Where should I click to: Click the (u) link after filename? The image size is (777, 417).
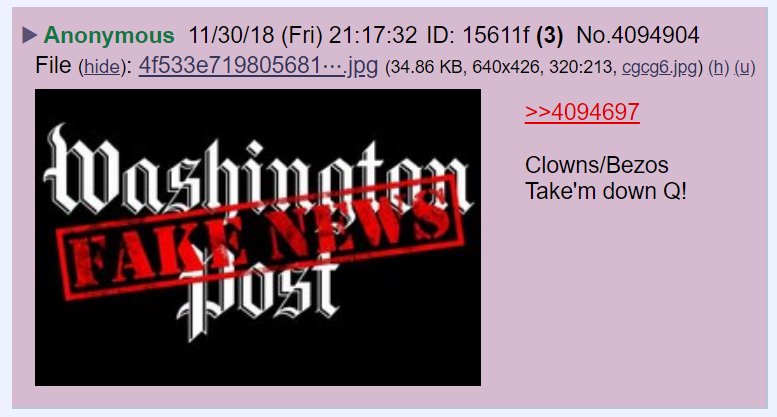(x=744, y=67)
